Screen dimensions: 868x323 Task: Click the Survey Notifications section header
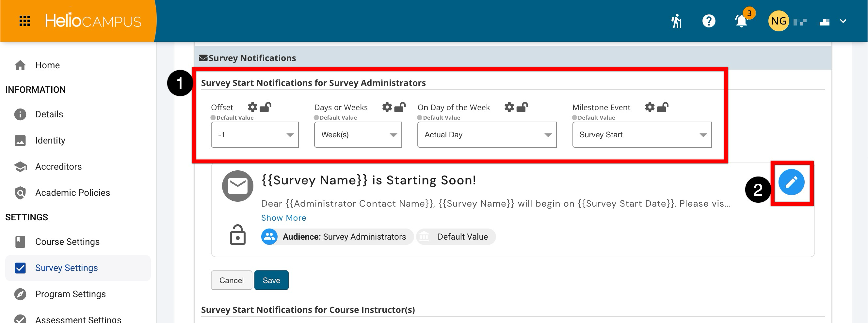click(513, 58)
